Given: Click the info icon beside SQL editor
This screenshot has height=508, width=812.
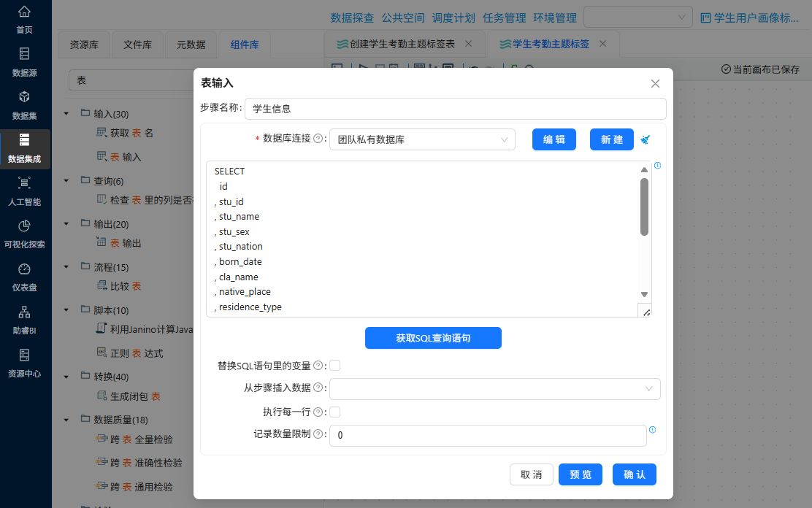Looking at the screenshot, I should (x=657, y=166).
